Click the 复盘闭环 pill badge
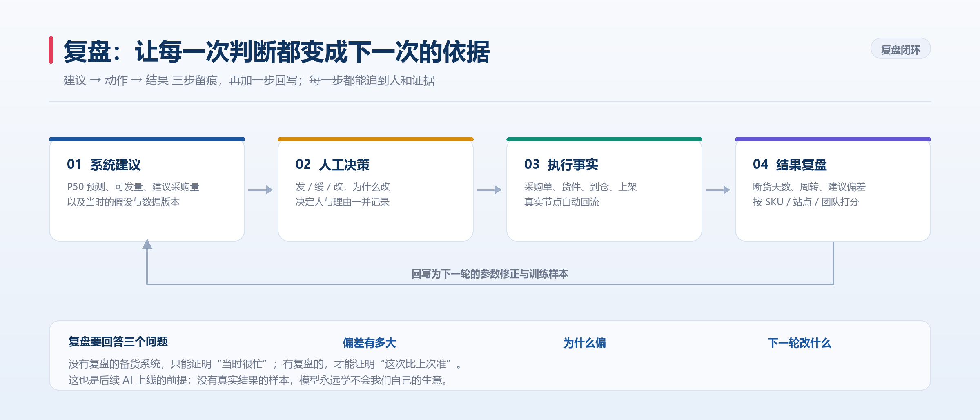Image resolution: width=980 pixels, height=420 pixels. click(x=900, y=49)
